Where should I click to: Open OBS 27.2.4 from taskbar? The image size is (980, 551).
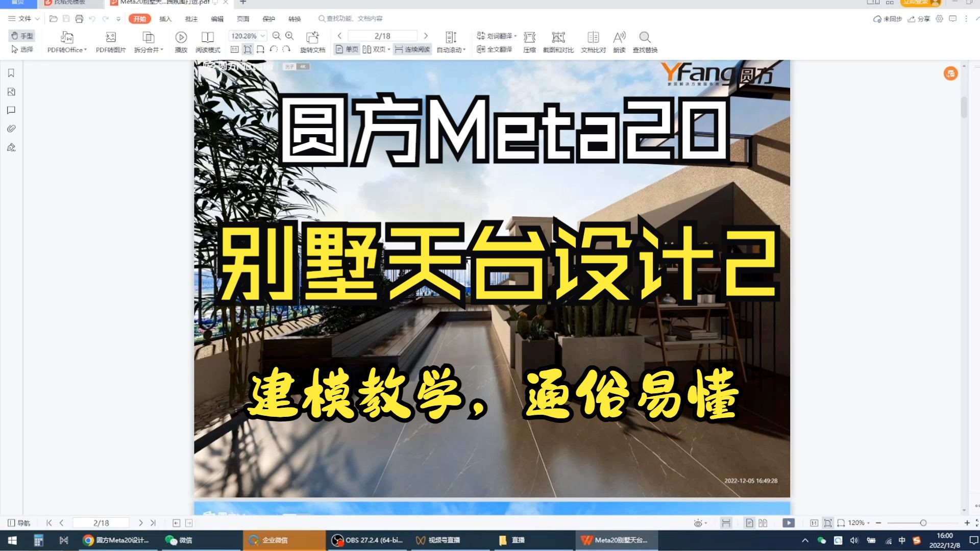[367, 540]
